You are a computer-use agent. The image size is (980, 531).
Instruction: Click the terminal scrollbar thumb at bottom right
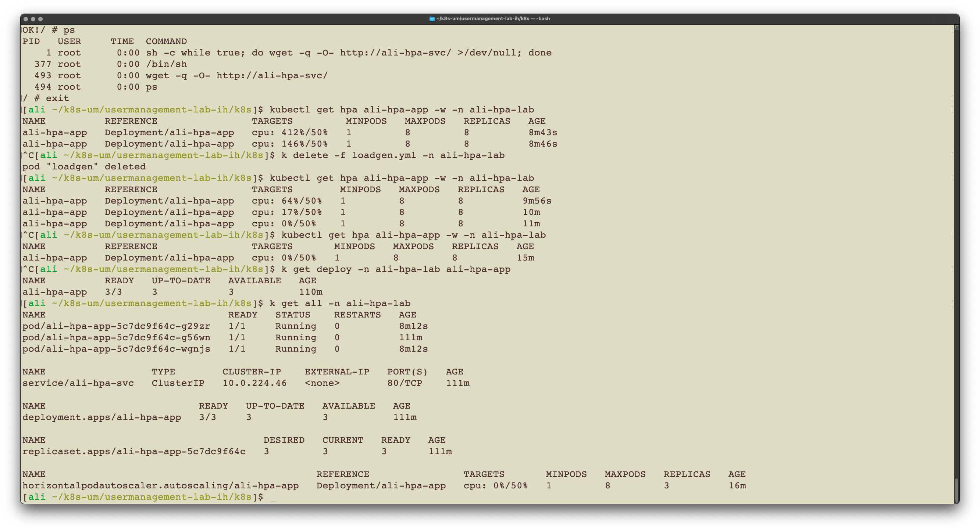click(x=956, y=490)
